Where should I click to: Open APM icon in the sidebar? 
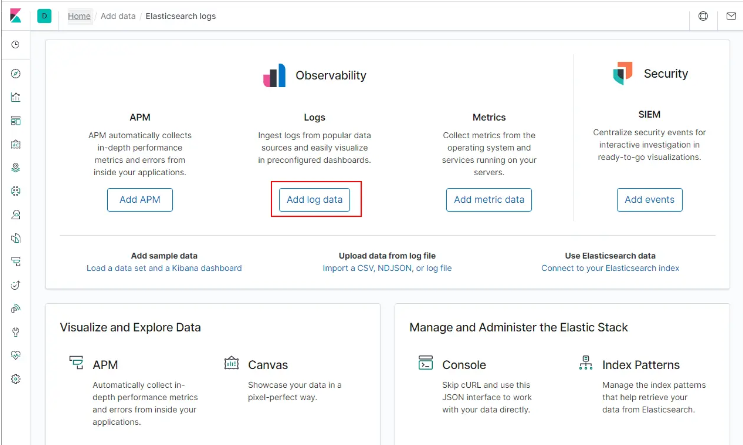tap(16, 262)
